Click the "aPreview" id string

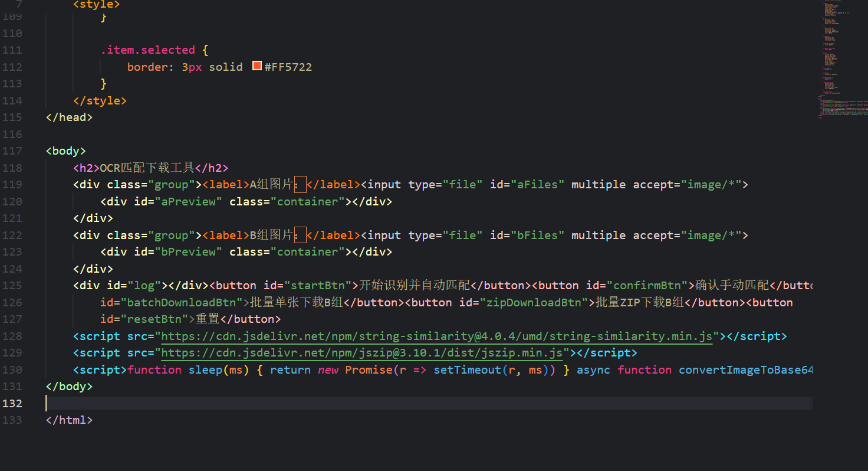coord(189,202)
